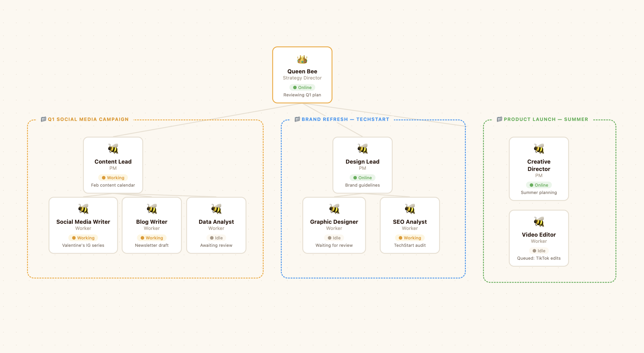Screen dimensions: 644x353
Task: Click the Graphic Designer bee icon
Action: click(x=334, y=209)
